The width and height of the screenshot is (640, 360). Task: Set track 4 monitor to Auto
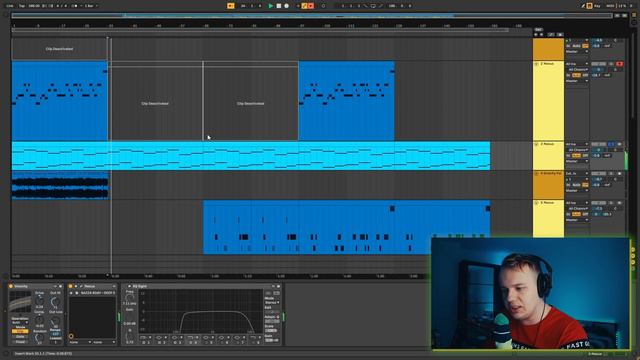(x=576, y=185)
